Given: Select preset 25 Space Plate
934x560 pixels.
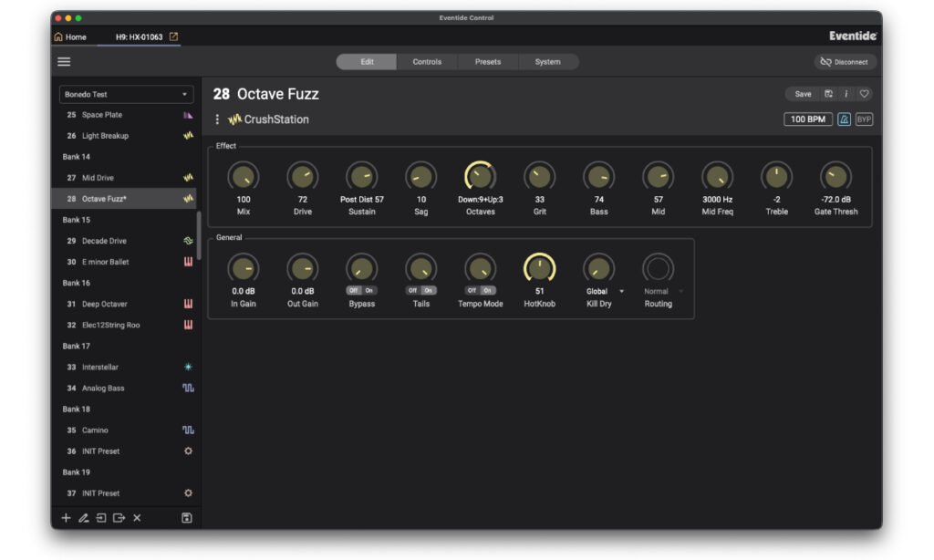Looking at the screenshot, I should point(124,115).
